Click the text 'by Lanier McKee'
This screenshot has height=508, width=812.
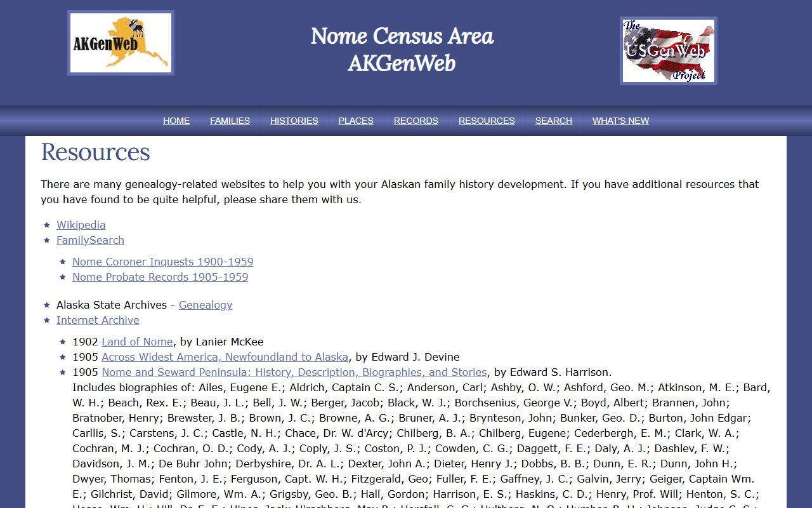[x=221, y=342]
